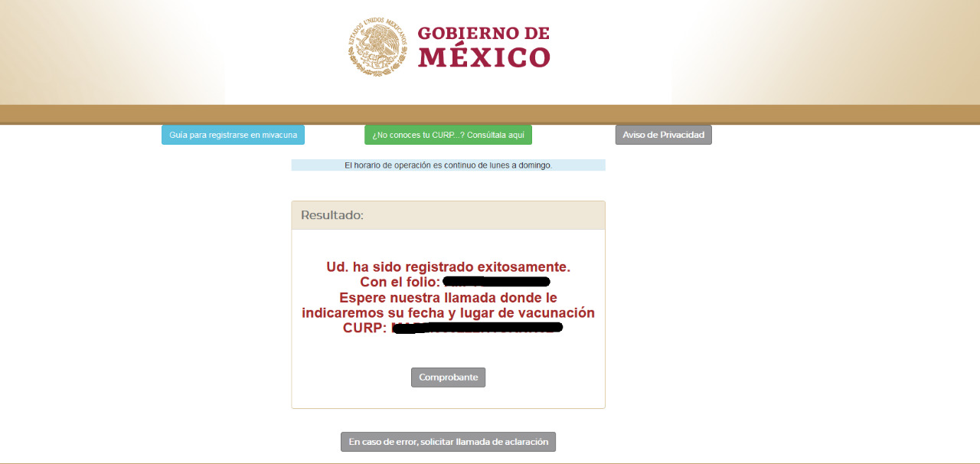Click the 'Comprobante' button

448,377
